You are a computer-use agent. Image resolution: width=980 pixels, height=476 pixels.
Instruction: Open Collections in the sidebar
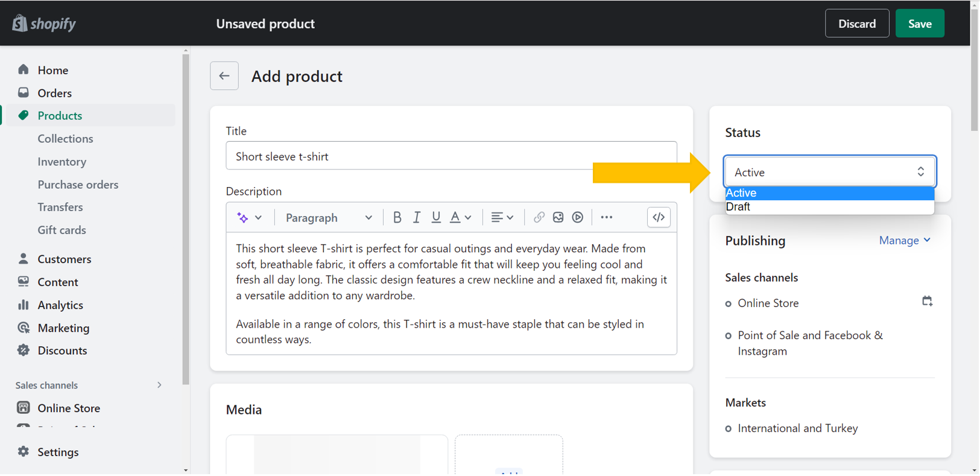pos(65,139)
